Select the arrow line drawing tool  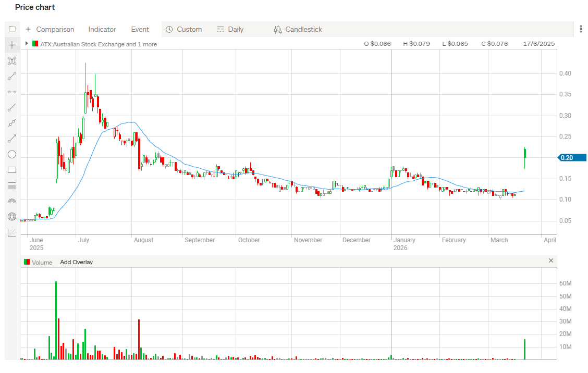click(x=12, y=139)
